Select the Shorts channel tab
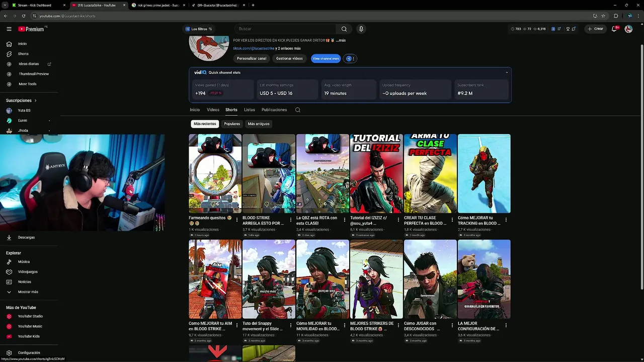Viewport: 644px width, 362px height. pyautogui.click(x=231, y=110)
